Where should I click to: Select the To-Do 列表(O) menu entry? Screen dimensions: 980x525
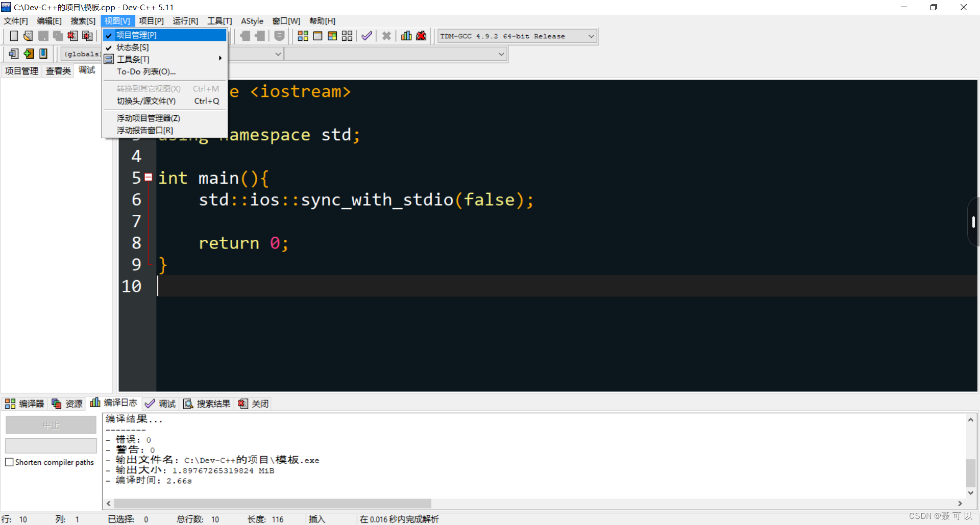[x=146, y=71]
